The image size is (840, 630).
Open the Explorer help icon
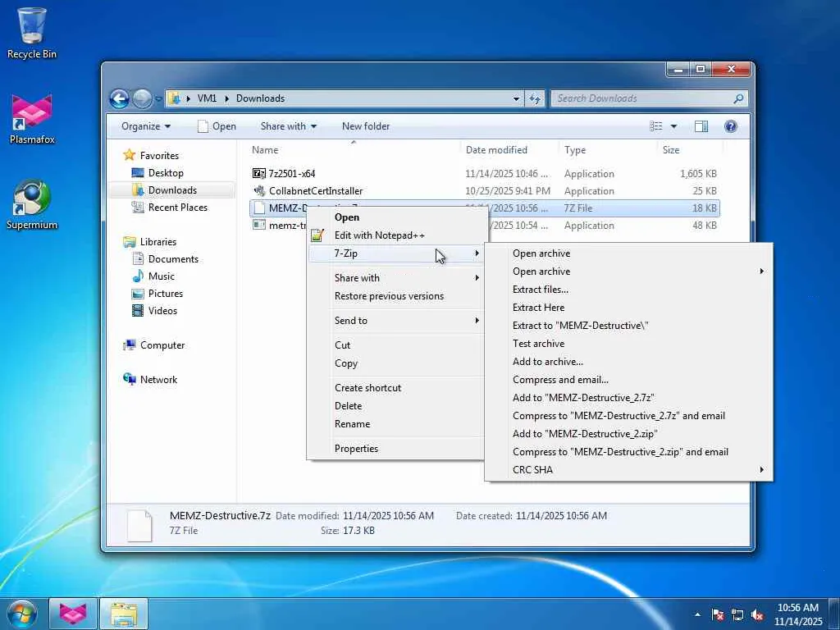(x=731, y=126)
